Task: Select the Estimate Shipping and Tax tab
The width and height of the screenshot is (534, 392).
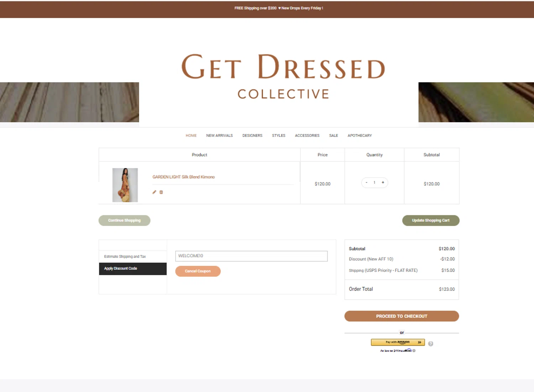Action: 133,256
